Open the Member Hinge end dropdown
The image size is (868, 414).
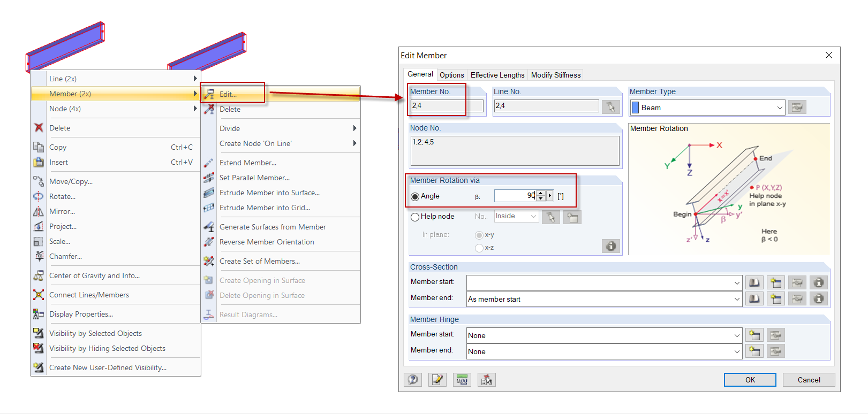737,351
